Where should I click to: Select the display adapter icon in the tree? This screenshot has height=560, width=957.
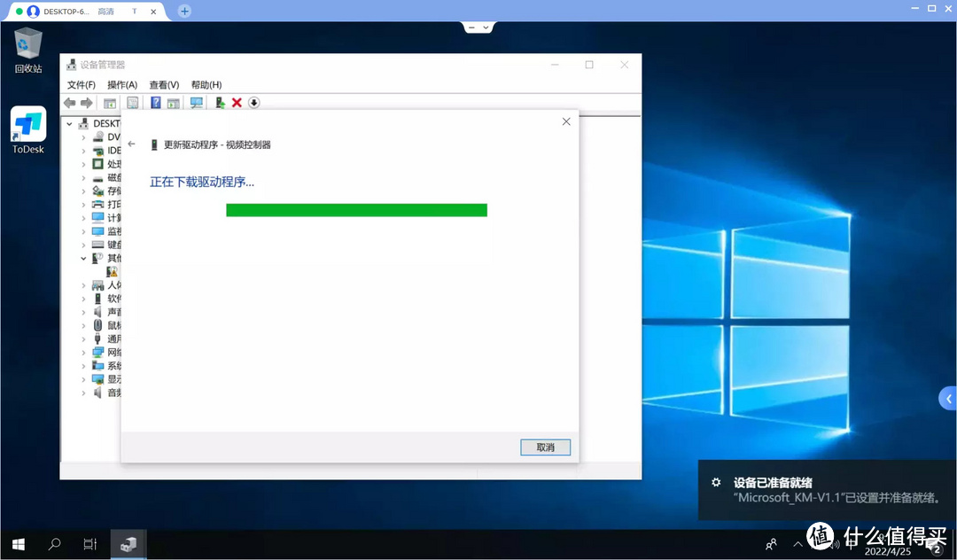click(97, 379)
